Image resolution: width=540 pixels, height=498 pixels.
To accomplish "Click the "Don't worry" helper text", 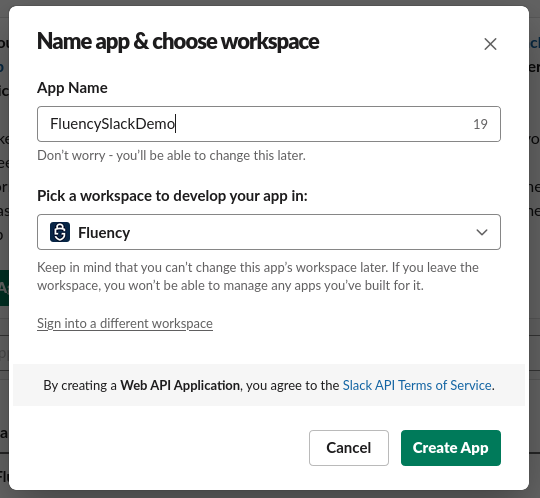I will click(171, 156).
